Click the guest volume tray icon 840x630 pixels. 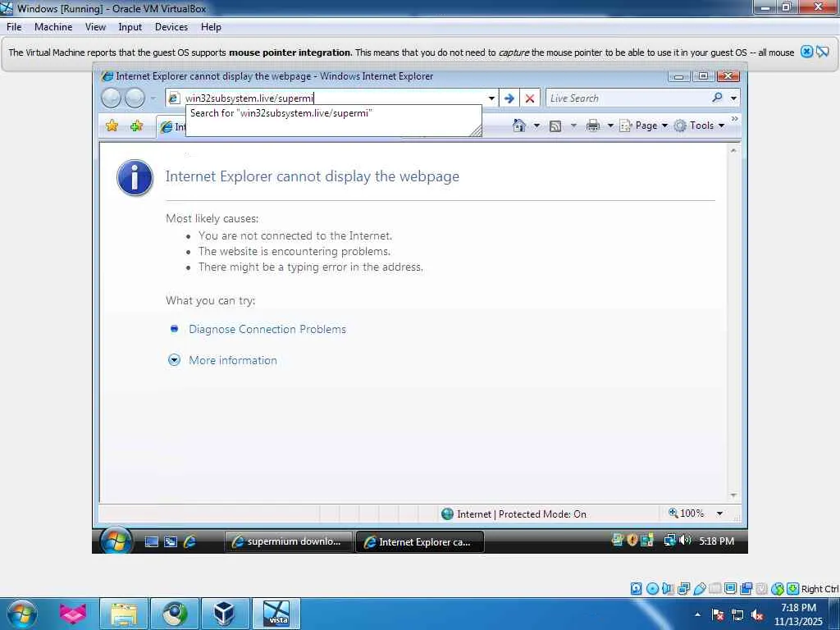tap(685, 540)
